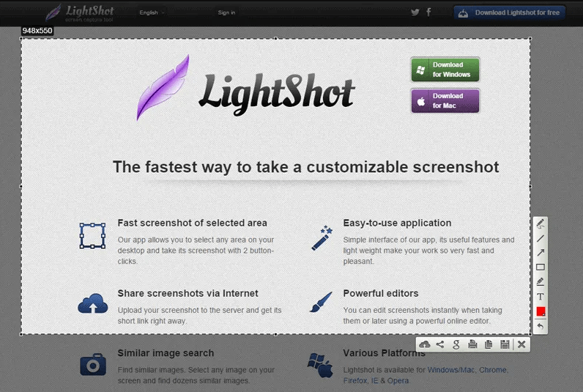Click Download for Mac button
Viewport: 583px width, 392px height.
click(445, 101)
